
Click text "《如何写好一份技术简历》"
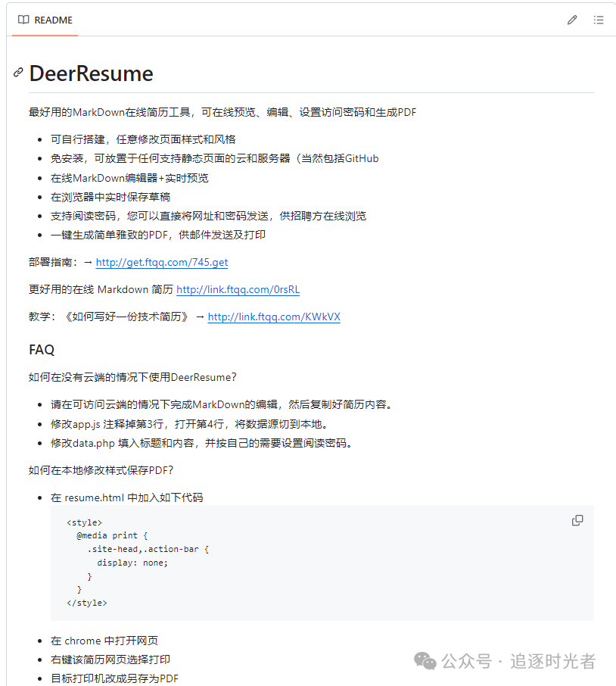pos(127,316)
